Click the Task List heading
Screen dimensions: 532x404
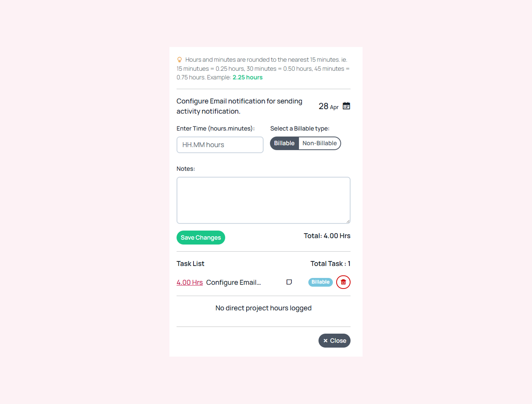coord(191,264)
